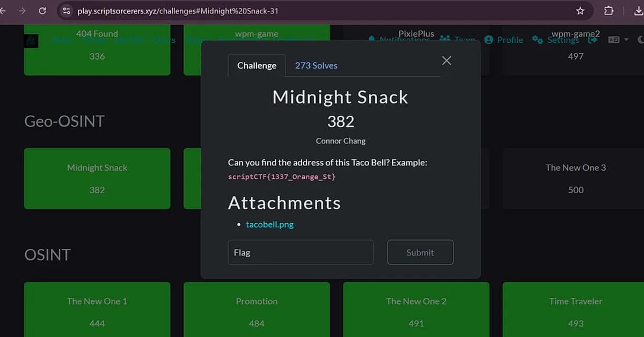Click the example flag scriptCTF{1337_Orange_St}
The width and height of the screenshot is (644, 337).
pyautogui.click(x=282, y=176)
